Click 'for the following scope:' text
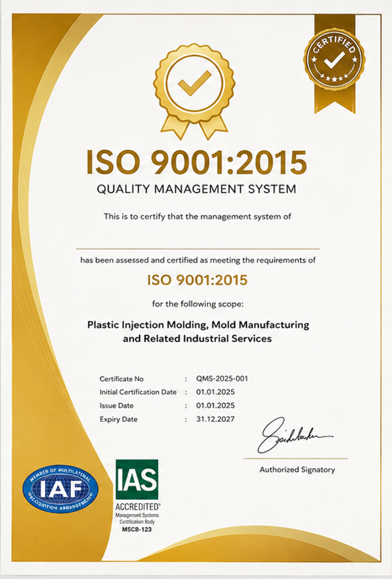Viewport: 392px width, 579px height. (198, 304)
